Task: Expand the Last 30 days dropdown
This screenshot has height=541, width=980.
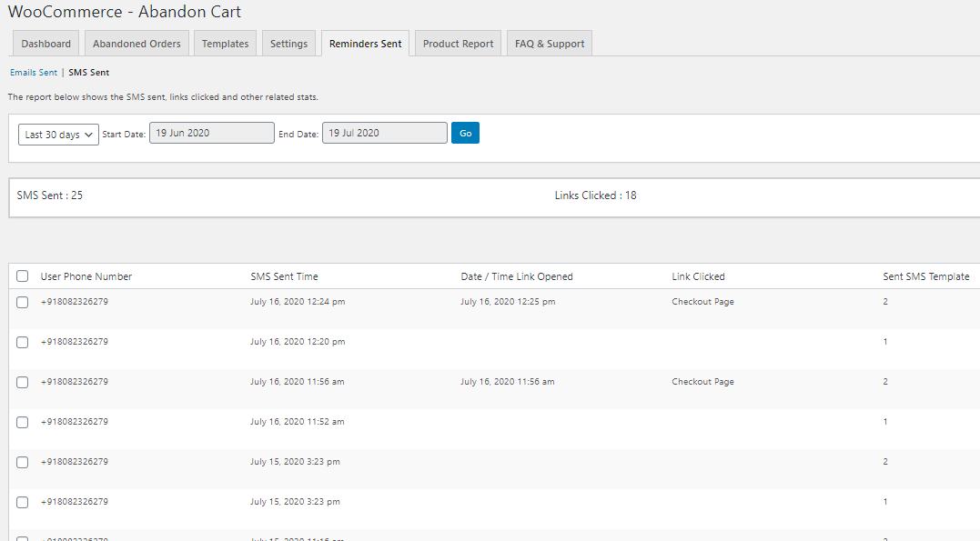Action: [x=58, y=135]
